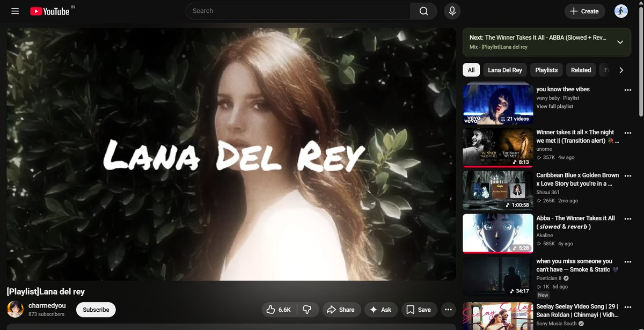The width and height of the screenshot is (644, 330).
Task: Open 'Seelay Seelay Video Song' title
Action: point(577,311)
